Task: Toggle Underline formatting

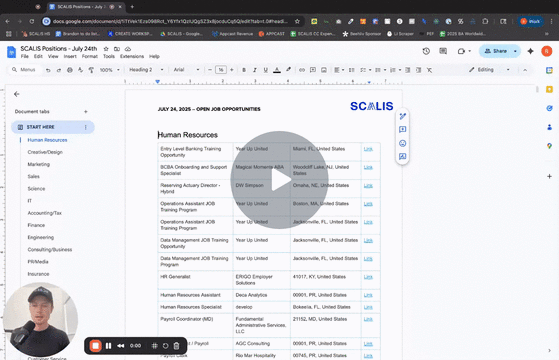Action: (x=266, y=70)
